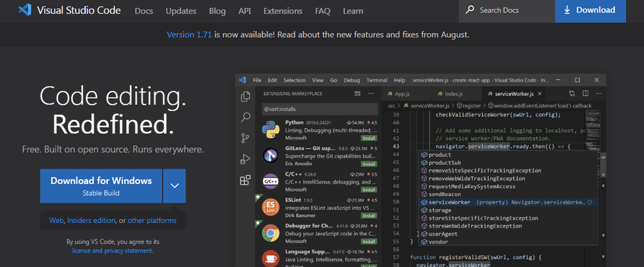Open the Extensions blocks icon
This screenshot has width=644, height=267.
[245, 180]
